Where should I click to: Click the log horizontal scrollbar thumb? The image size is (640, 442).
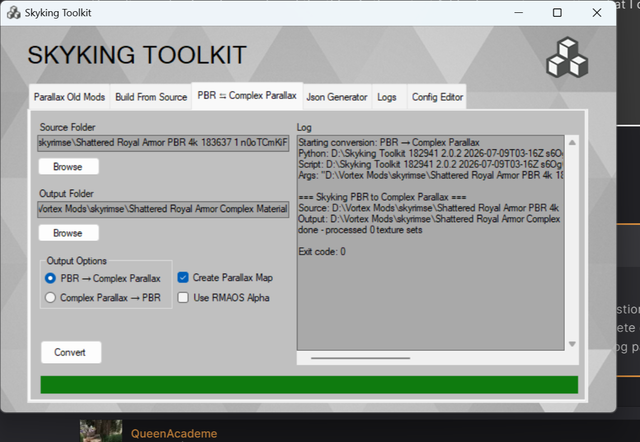(360, 358)
